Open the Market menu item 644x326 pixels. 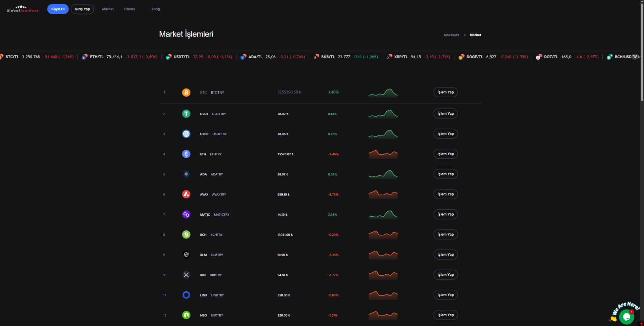[108, 9]
